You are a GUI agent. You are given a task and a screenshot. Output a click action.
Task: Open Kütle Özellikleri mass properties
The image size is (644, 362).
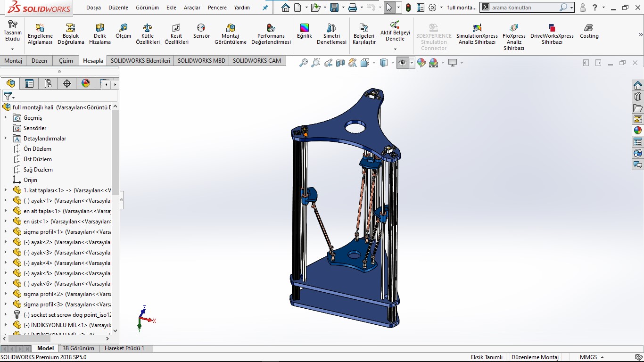(148, 34)
